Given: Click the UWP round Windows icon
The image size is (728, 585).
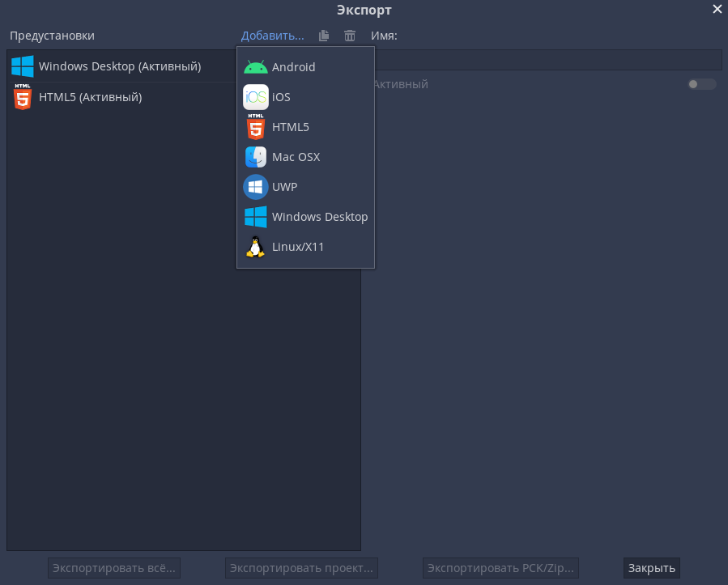Looking at the screenshot, I should click(x=255, y=186).
